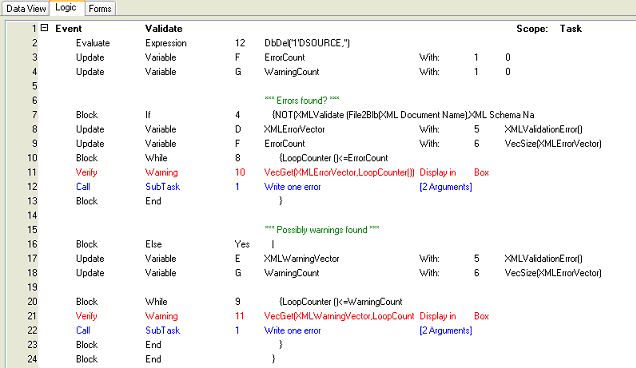
Task: Collapse the Validate event tree node
Action: [x=45, y=28]
